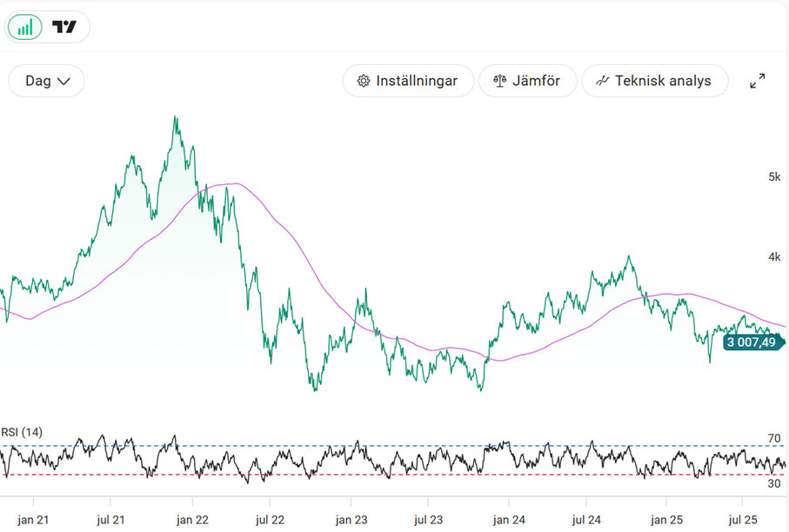Viewport: 789px width, 532px height.
Task: Click the jan 25 date on timeline
Action: tap(665, 519)
